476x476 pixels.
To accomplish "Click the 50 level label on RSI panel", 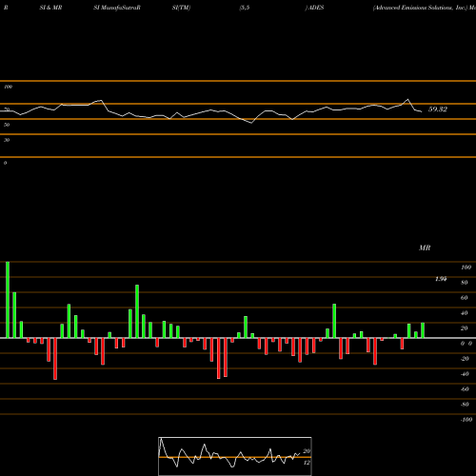I will [x=7, y=125].
